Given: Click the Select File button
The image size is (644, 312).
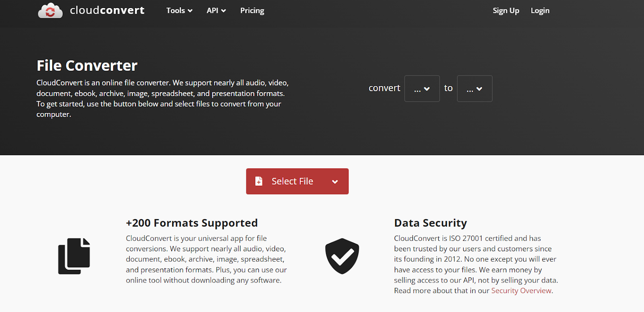Looking at the screenshot, I should 297,181.
